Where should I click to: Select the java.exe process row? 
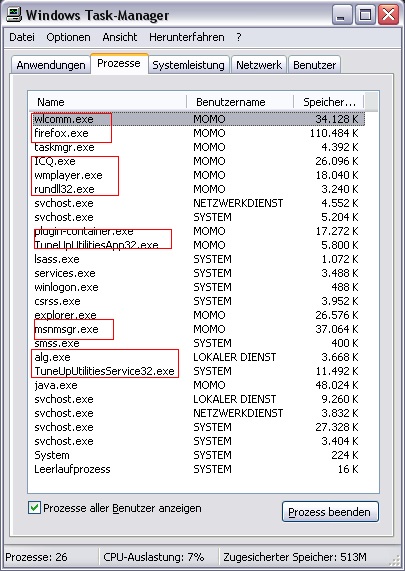[x=197, y=385]
